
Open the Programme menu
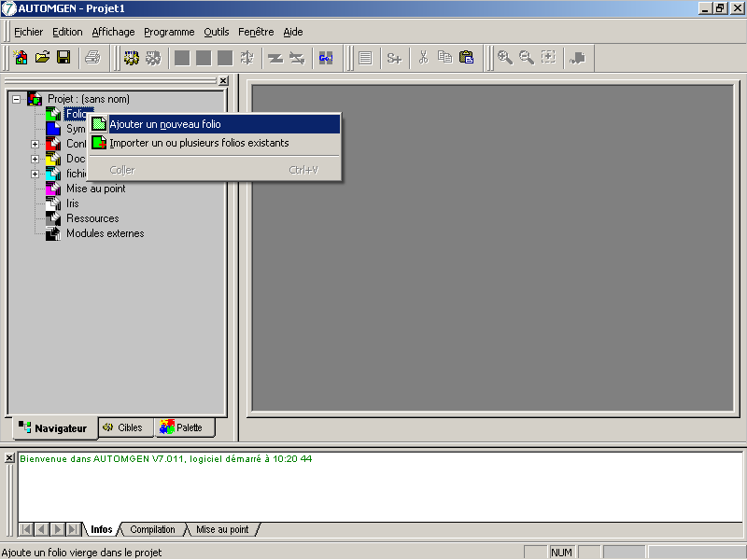169,32
